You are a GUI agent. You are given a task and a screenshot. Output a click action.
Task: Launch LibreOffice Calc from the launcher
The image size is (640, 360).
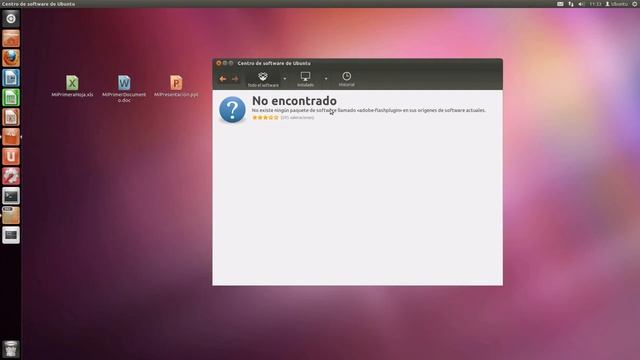11,97
